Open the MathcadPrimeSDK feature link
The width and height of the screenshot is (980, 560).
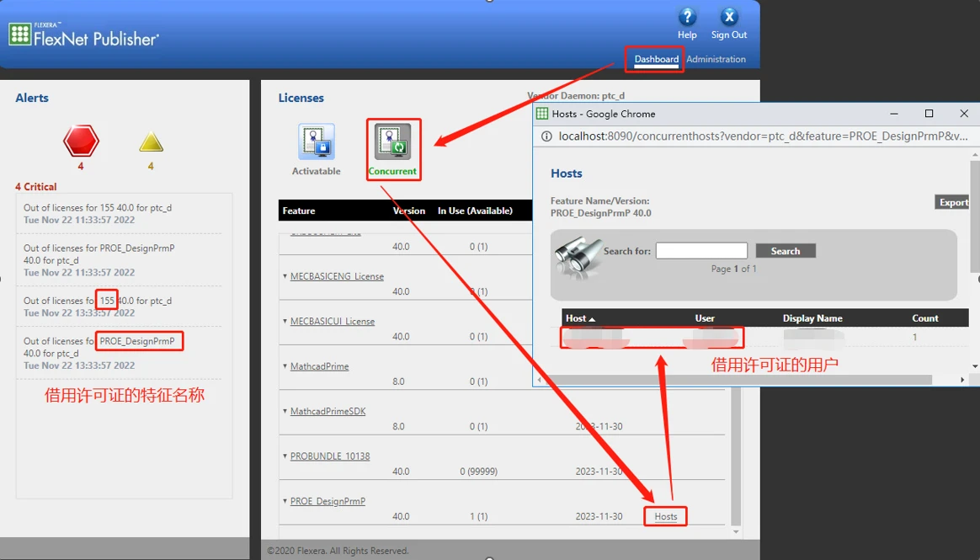tap(328, 411)
